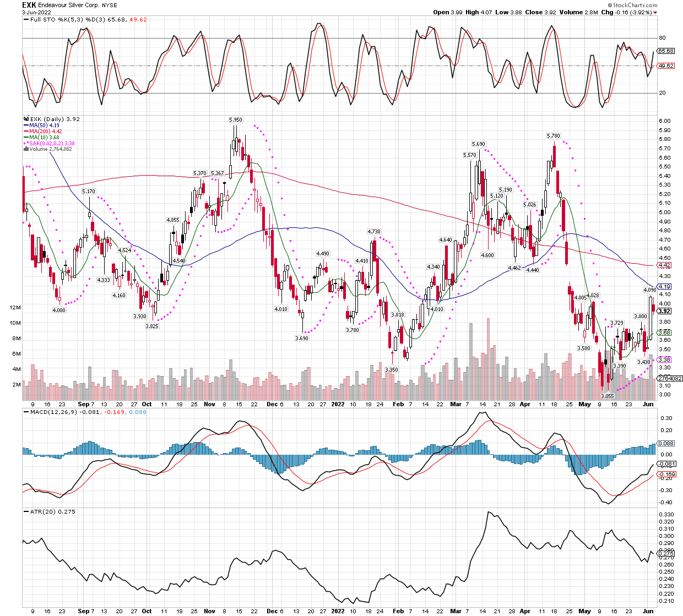Click the -0.081 MACD line value tag
This screenshot has width=683, height=616.
668,464
